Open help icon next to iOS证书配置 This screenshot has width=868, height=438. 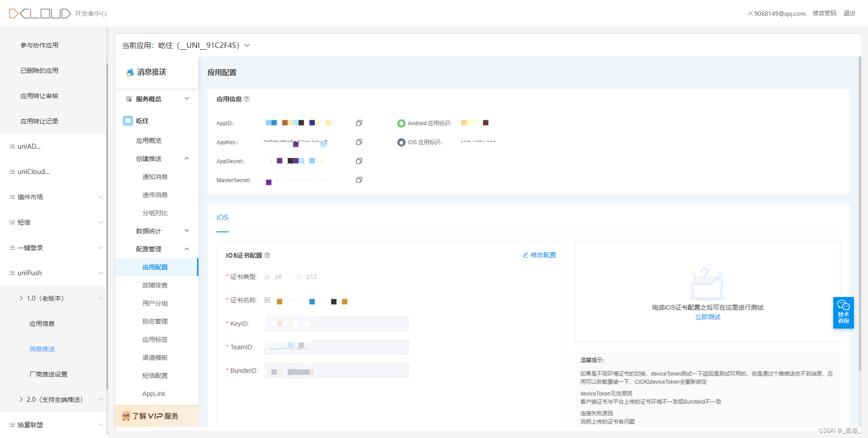267,255
